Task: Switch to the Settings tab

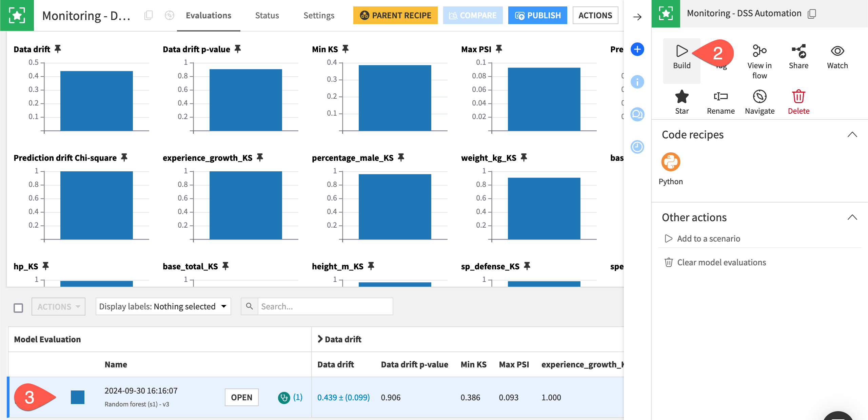Action: [x=319, y=16]
